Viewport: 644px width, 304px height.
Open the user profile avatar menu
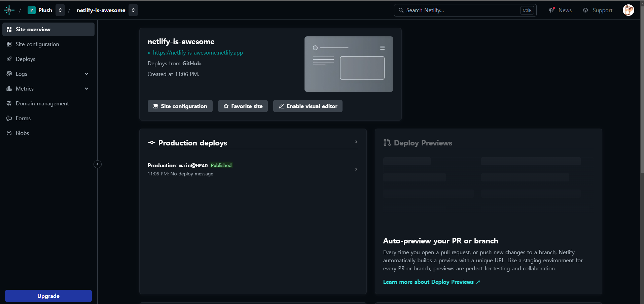(628, 10)
